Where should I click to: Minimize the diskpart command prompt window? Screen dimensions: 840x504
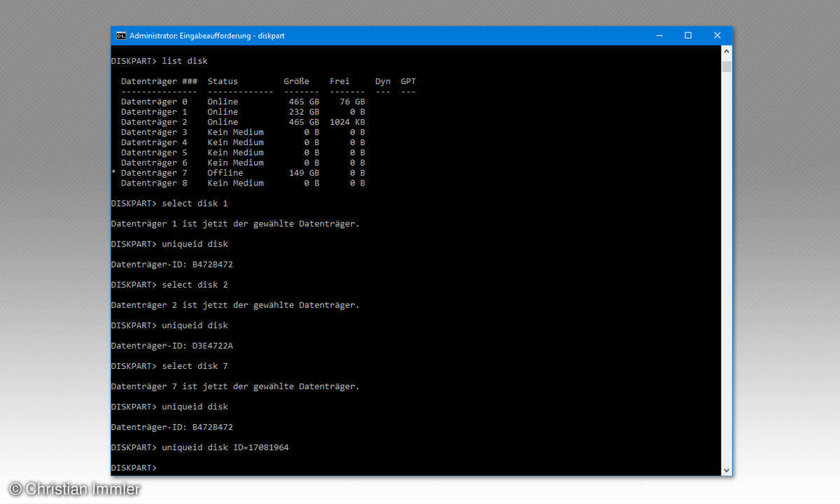tap(659, 36)
